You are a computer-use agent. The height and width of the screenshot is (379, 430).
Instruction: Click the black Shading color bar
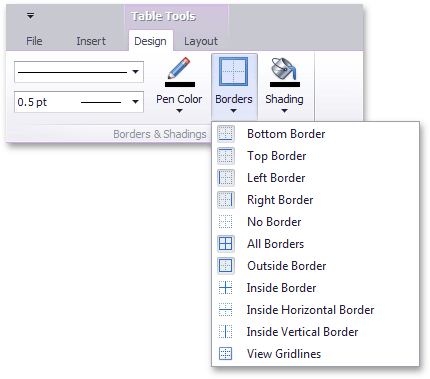click(285, 84)
